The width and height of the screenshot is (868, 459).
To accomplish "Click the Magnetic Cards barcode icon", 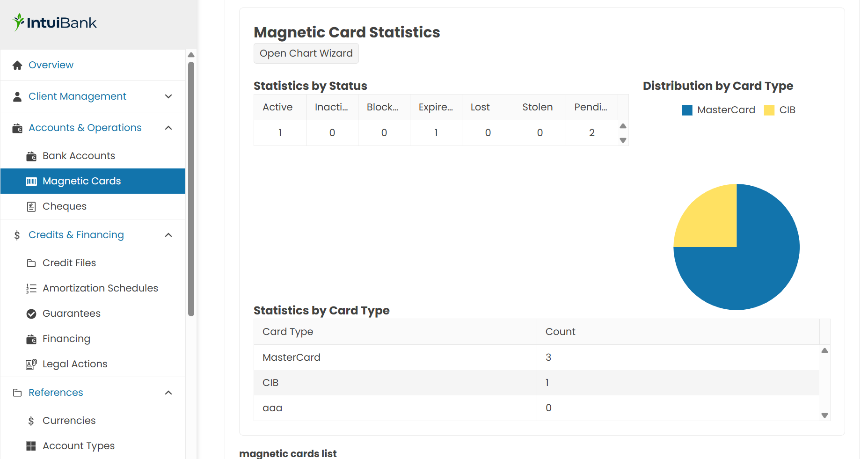I will (31, 181).
